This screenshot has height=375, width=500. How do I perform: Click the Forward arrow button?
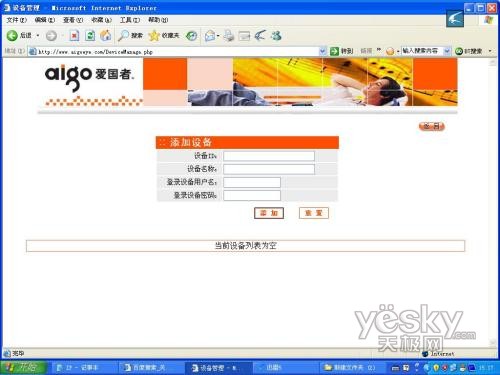tap(51, 36)
